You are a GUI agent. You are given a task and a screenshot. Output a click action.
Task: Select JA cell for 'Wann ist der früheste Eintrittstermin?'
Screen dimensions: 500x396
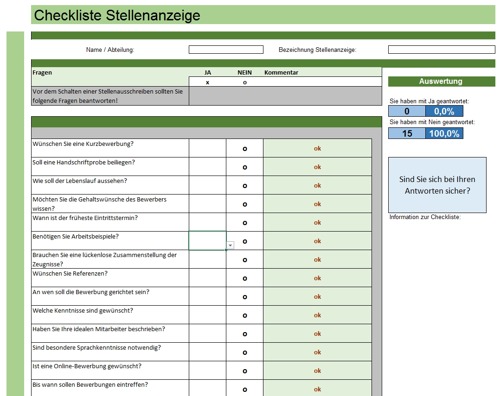pos(208,222)
